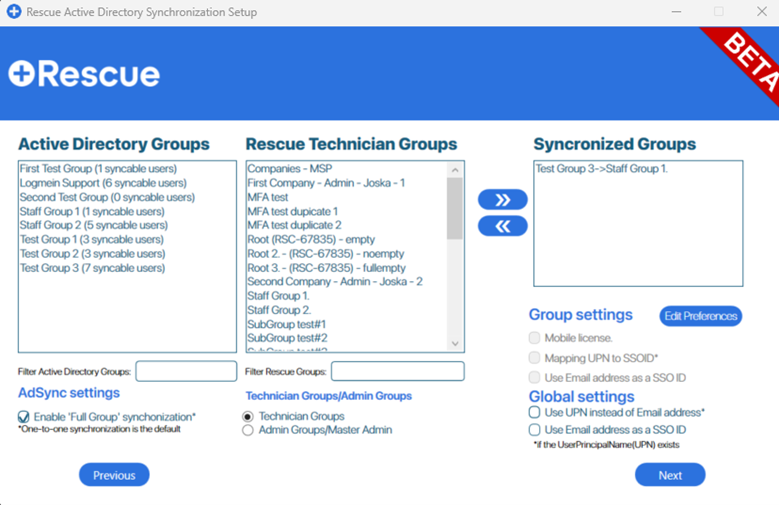Image resolution: width=779 pixels, height=505 pixels.
Task: Select MFA test duplicate 2 group
Action: (295, 225)
